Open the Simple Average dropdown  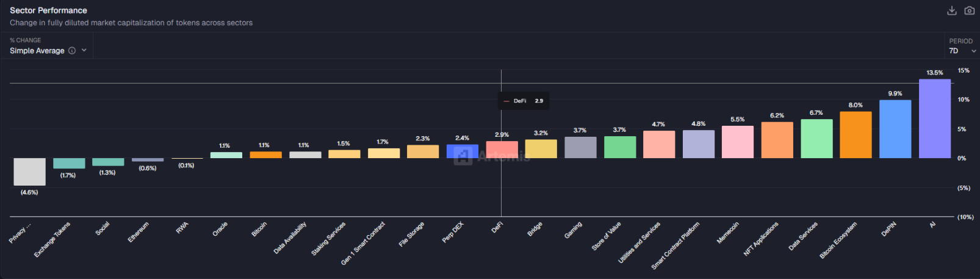coord(37,51)
